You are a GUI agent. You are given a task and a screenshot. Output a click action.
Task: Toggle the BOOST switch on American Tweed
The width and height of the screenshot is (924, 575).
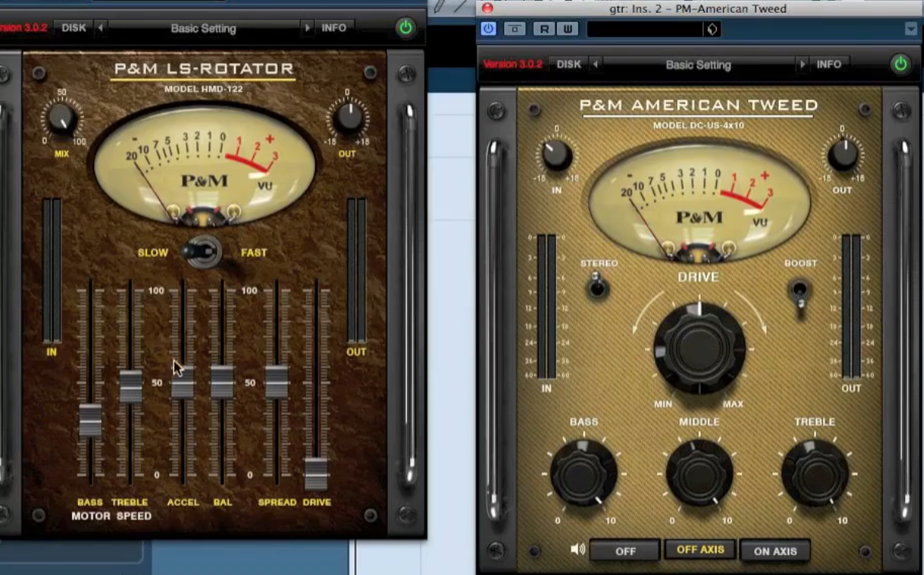pos(800,291)
